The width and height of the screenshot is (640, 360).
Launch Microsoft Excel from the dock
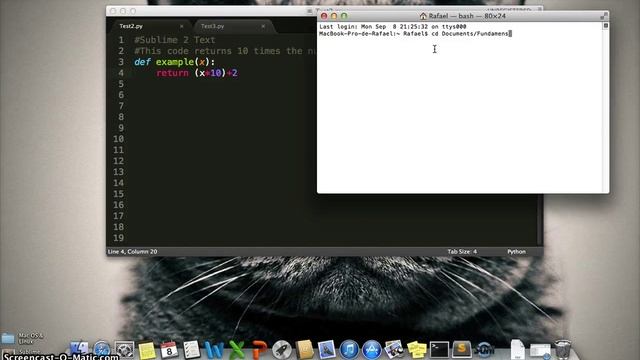point(237,350)
